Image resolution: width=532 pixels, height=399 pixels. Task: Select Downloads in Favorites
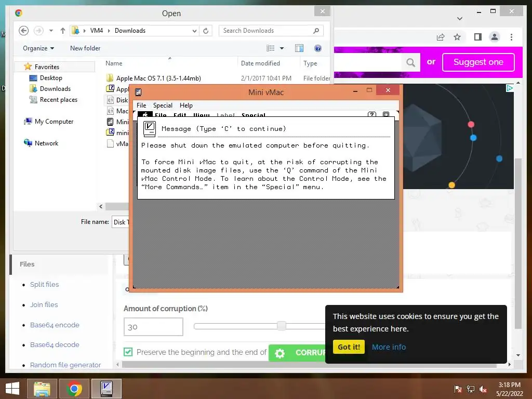coord(55,88)
